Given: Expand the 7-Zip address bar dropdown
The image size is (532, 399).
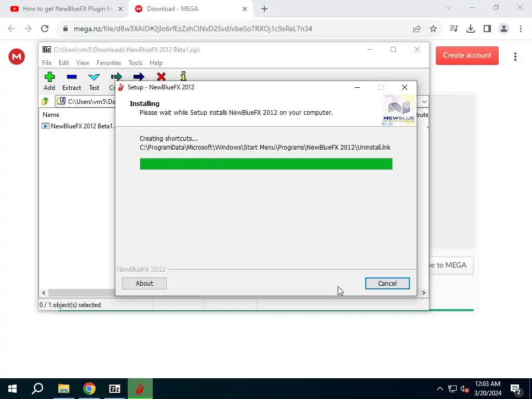Looking at the screenshot, I should tap(424, 101).
